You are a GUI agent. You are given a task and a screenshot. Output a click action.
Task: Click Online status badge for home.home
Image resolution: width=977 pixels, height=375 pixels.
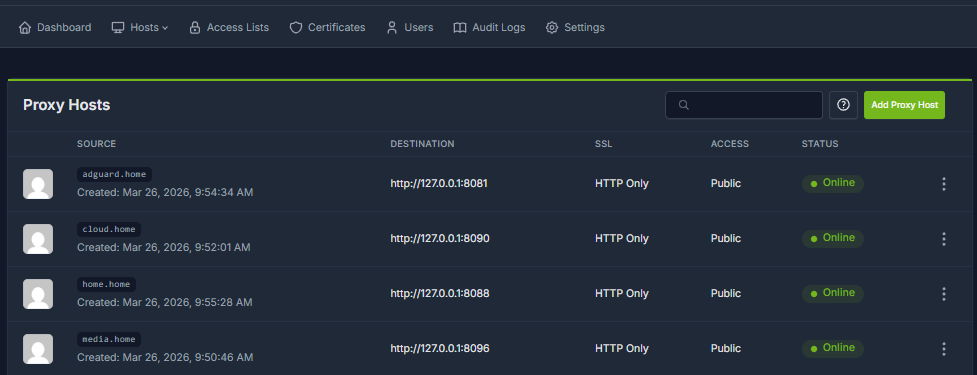pyautogui.click(x=832, y=293)
